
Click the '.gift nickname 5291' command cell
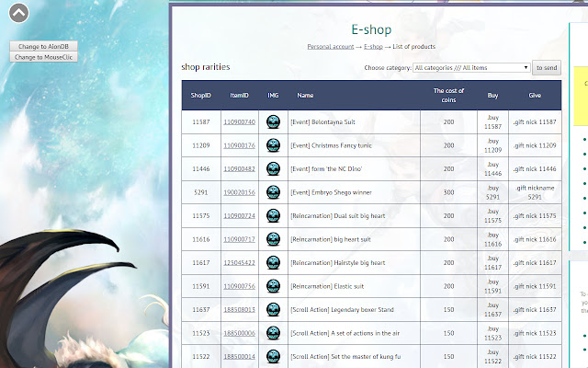click(x=535, y=192)
